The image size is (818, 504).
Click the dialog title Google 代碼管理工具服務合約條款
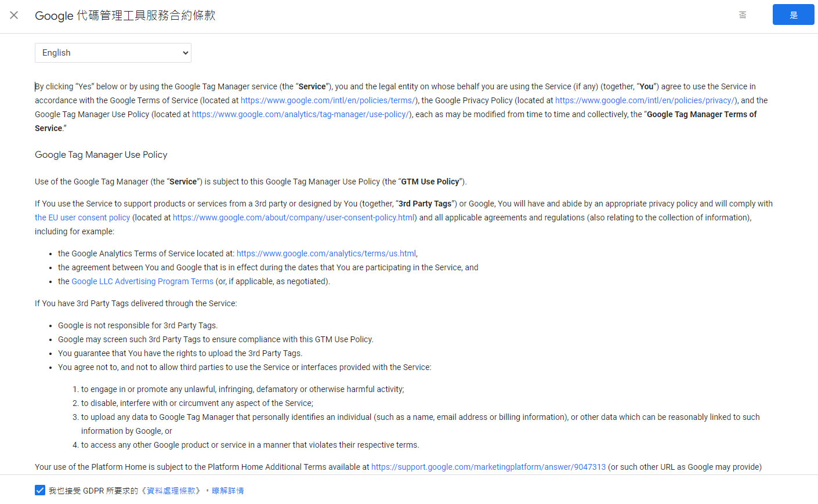coord(125,16)
